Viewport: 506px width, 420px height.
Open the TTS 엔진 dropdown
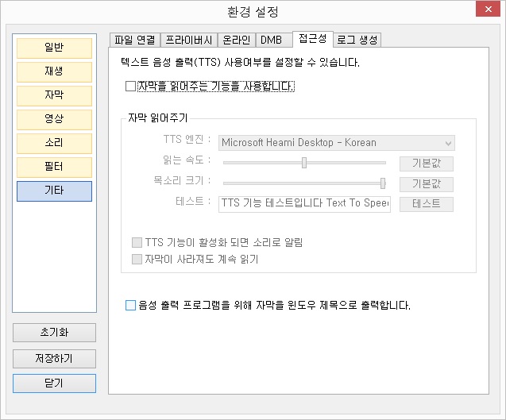pyautogui.click(x=337, y=143)
